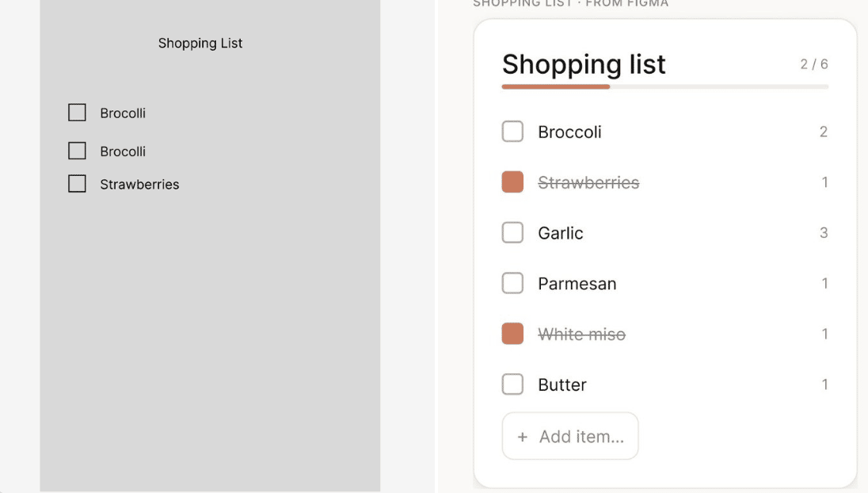This screenshot has height=493, width=868.
Task: Click the Butter item label
Action: click(562, 385)
